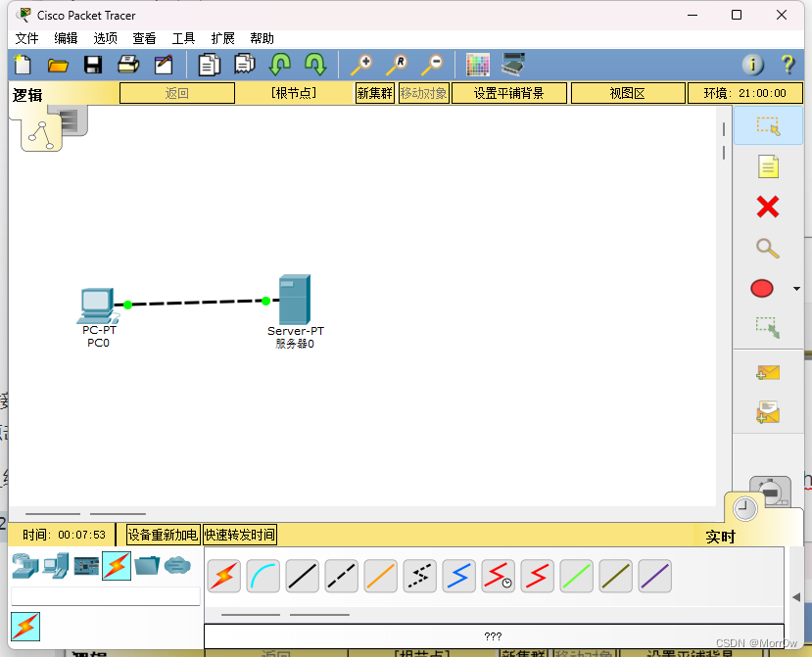Open the 查看 menu
This screenshot has height=657, width=812.
point(144,38)
